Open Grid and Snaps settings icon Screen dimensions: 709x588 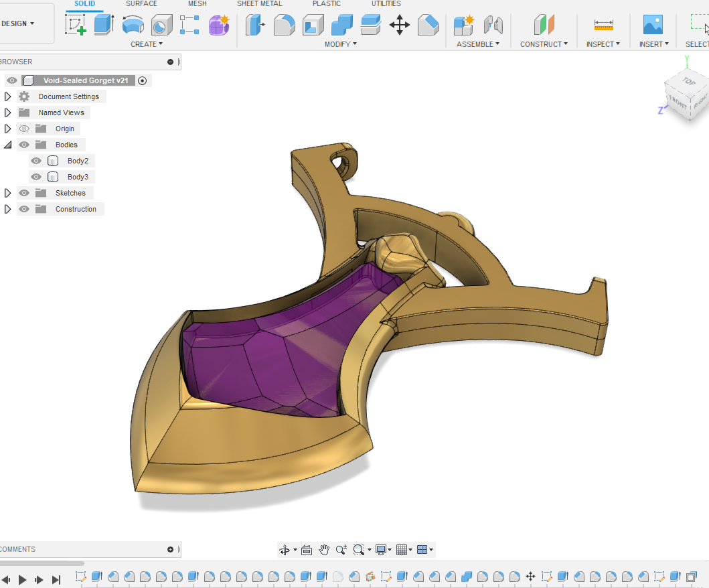coord(402,550)
